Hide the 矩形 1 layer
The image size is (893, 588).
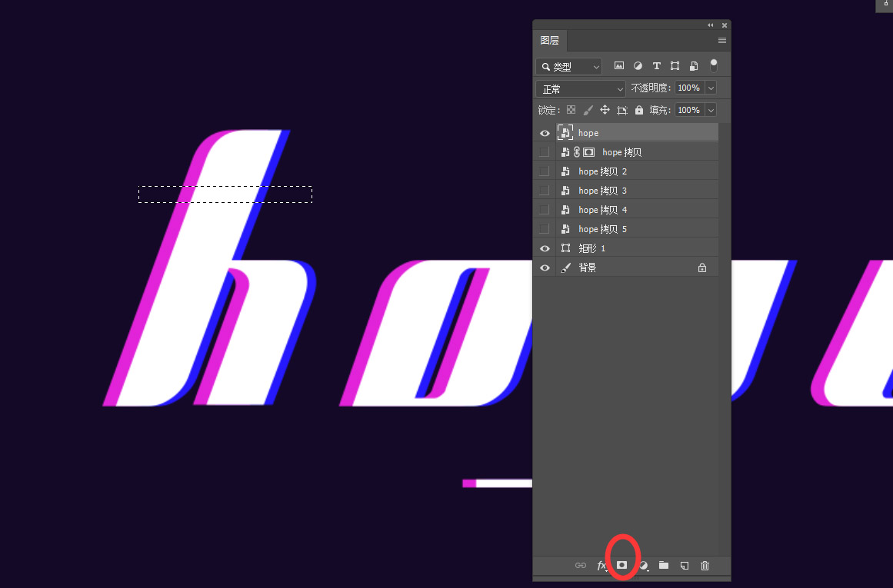[x=545, y=249]
